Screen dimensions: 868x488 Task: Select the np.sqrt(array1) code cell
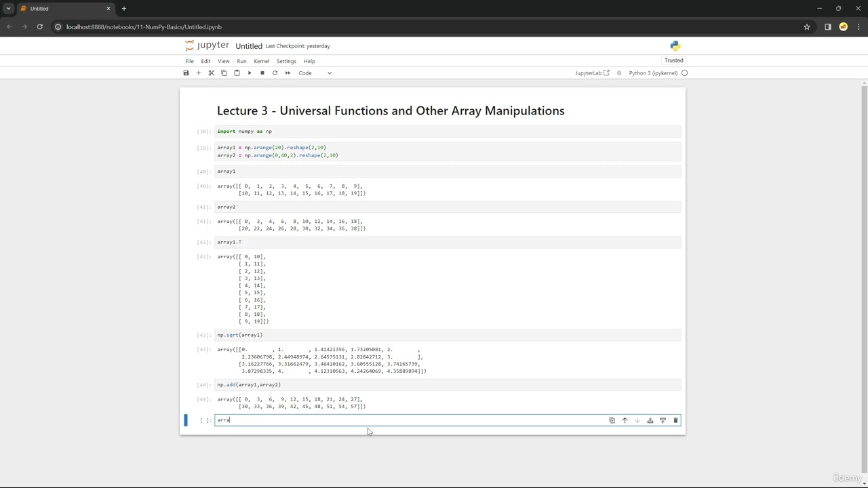pos(448,335)
